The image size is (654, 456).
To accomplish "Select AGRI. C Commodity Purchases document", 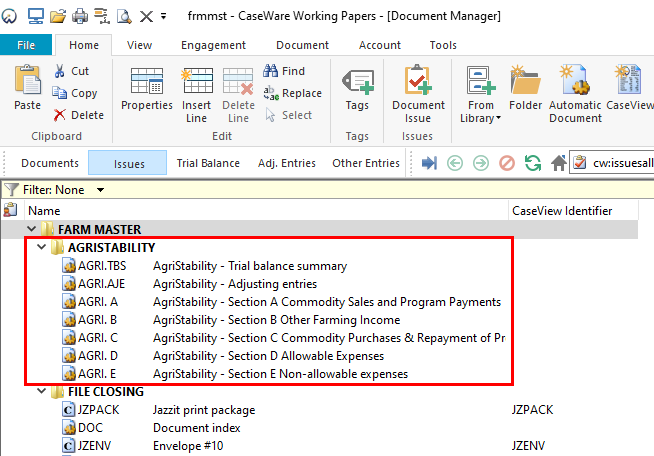I will (284, 338).
